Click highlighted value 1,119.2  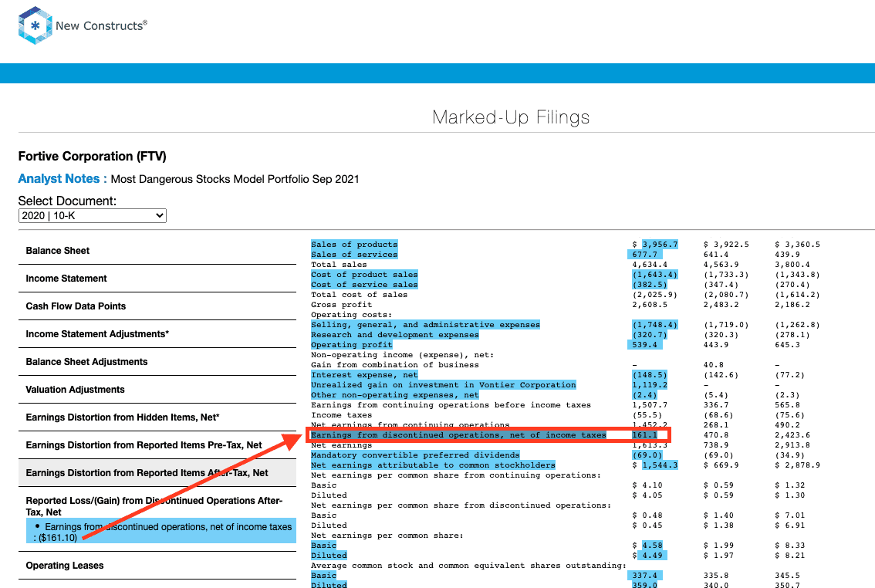650,385
